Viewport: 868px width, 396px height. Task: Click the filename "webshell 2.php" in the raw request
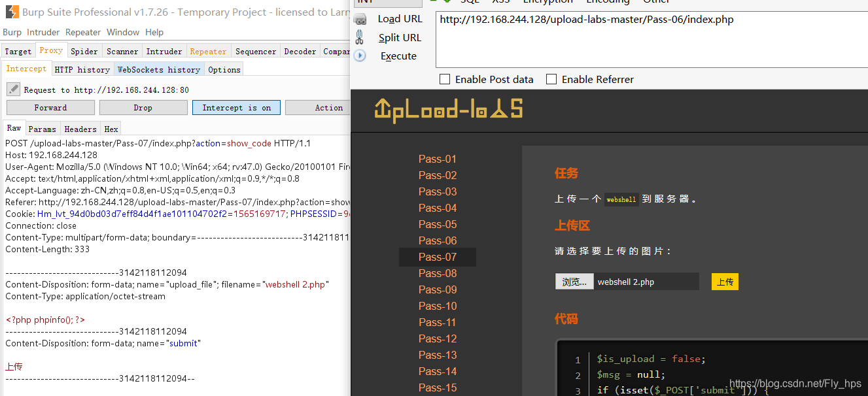click(294, 284)
